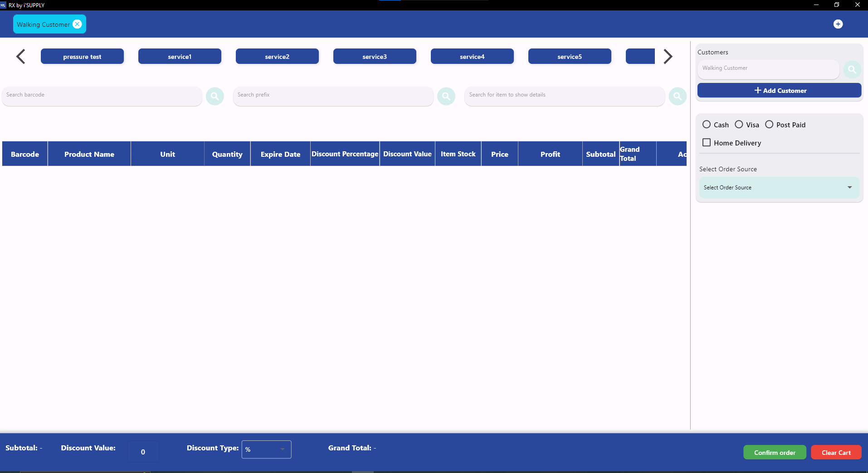Image resolution: width=868 pixels, height=473 pixels.
Task: Click the red Clear Cart button
Action: coord(836,452)
